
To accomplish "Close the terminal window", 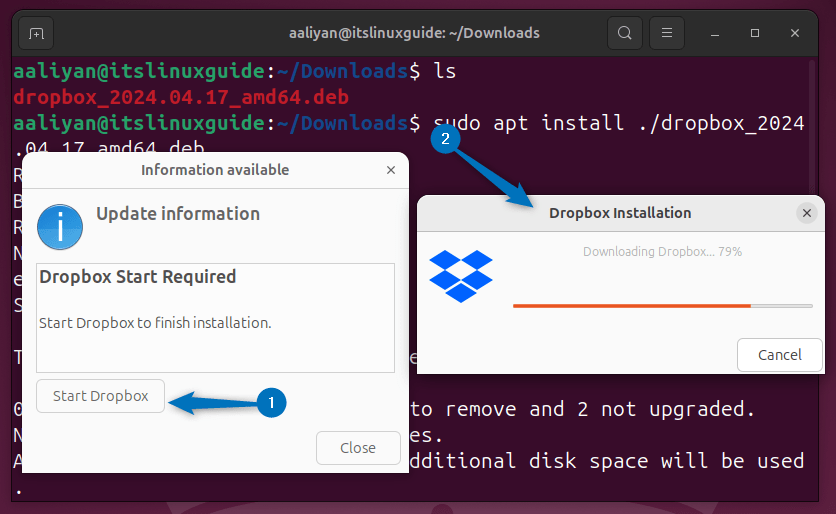I will coord(795,33).
